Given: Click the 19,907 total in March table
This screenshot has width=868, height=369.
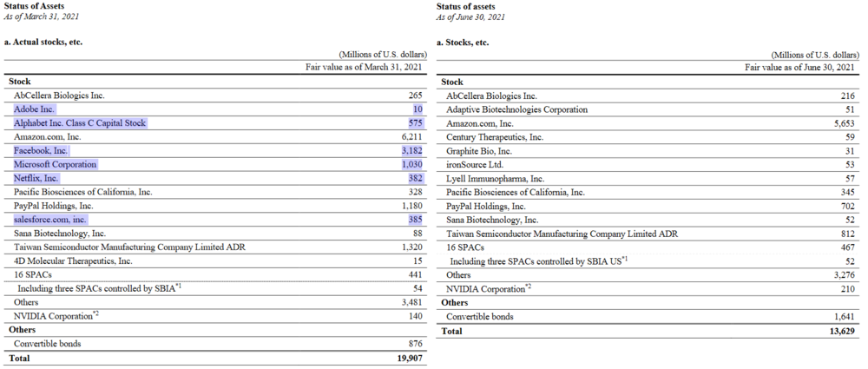Looking at the screenshot, I should [x=407, y=358].
